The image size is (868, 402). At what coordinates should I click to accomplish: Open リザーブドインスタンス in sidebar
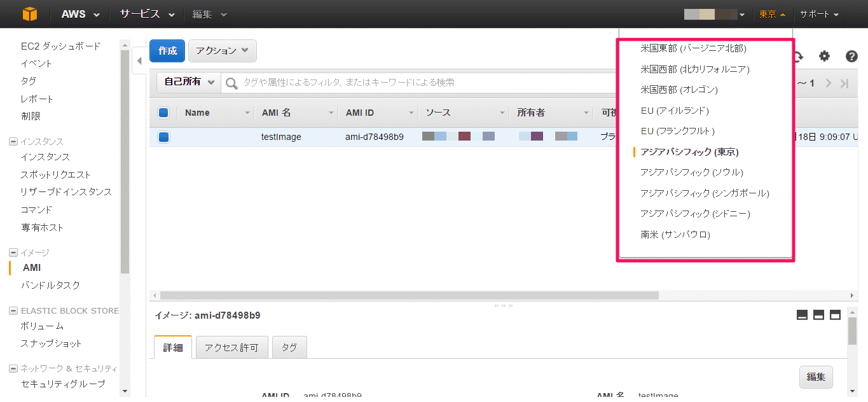66,192
